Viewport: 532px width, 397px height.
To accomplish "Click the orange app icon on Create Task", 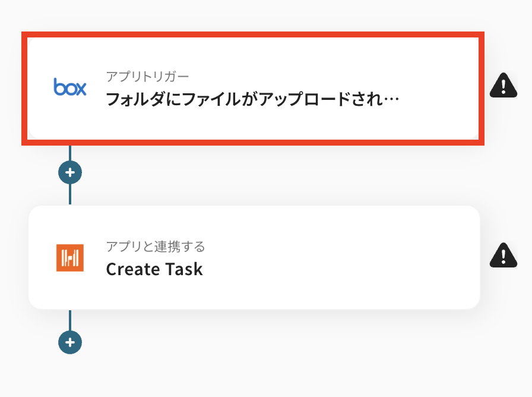I will pos(70,257).
